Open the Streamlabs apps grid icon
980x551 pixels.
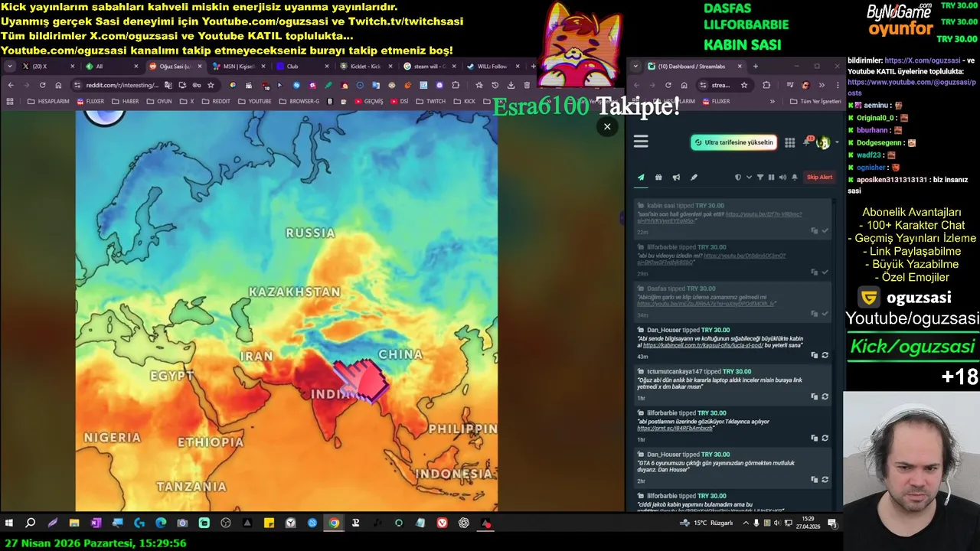coord(789,142)
